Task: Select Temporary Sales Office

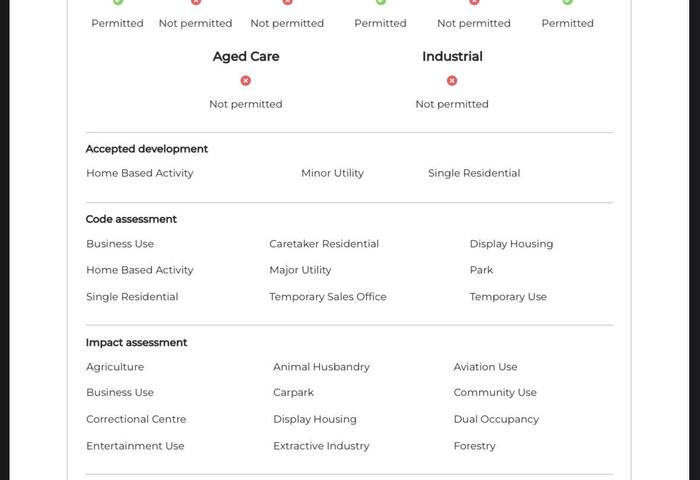Action: click(x=328, y=297)
